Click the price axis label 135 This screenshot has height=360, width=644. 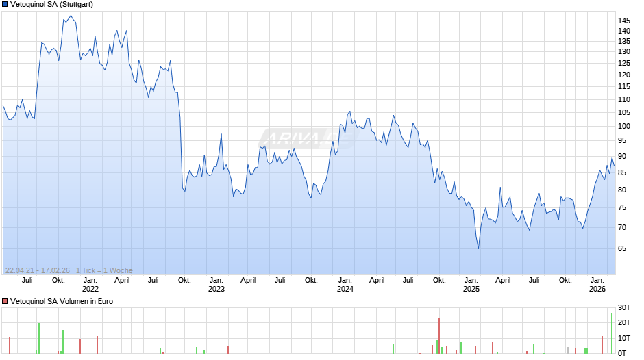pos(624,42)
